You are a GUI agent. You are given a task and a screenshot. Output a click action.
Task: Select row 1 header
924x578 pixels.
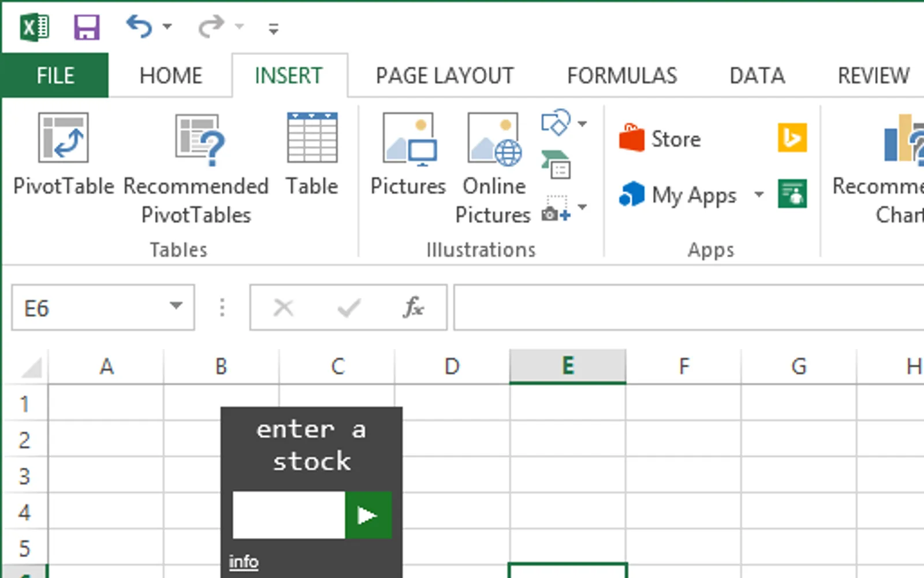[24, 403]
